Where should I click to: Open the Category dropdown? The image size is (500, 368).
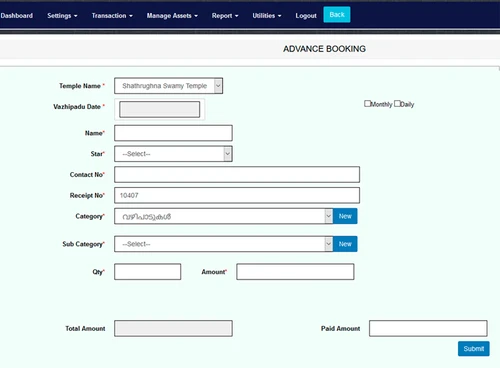coord(223,216)
